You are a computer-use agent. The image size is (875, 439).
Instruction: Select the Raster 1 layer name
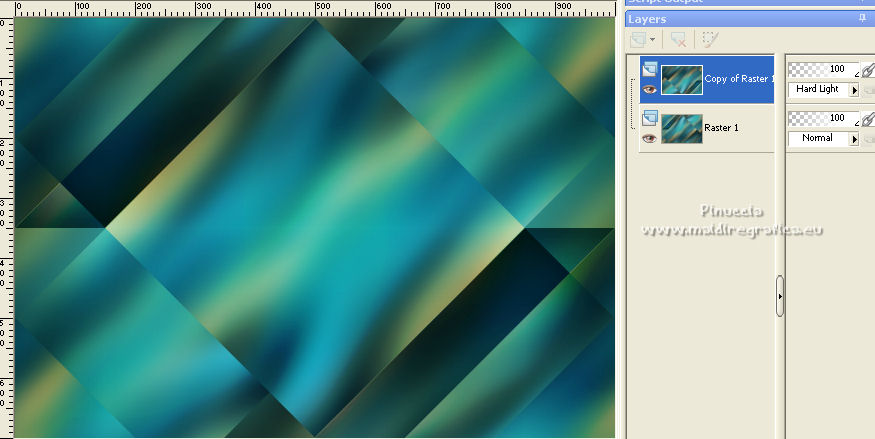click(721, 128)
